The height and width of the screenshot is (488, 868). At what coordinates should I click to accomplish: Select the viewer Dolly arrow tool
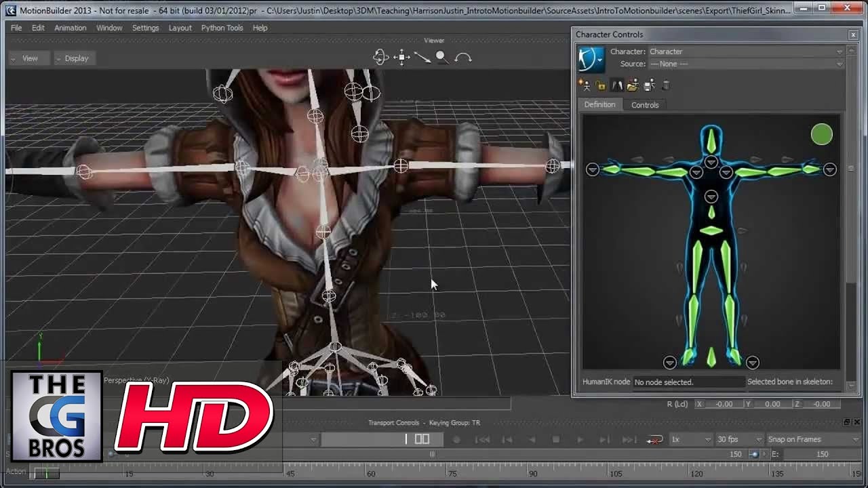[x=422, y=58]
